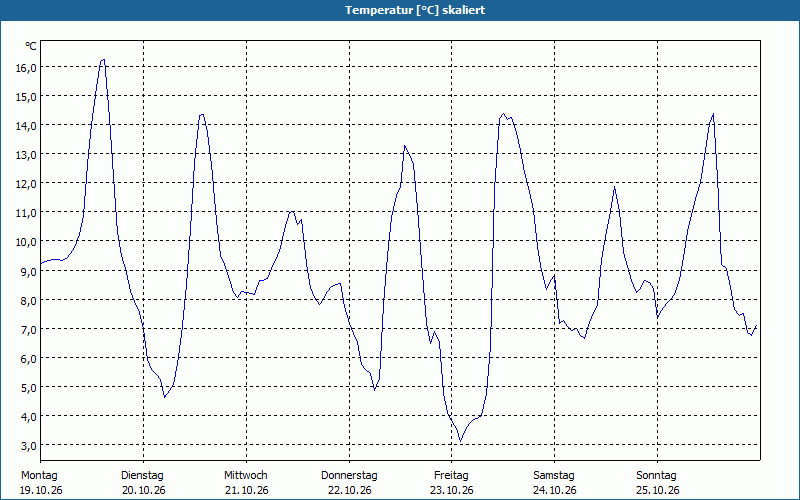This screenshot has width=800, height=500.
Task: Select the Dienstag day label
Action: 142,476
